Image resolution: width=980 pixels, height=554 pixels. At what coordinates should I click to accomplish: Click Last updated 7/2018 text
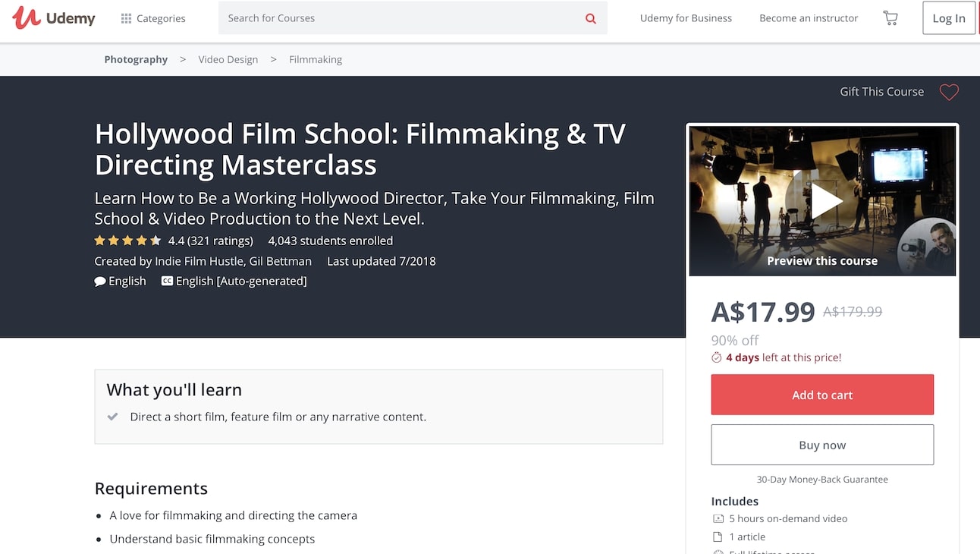382,261
